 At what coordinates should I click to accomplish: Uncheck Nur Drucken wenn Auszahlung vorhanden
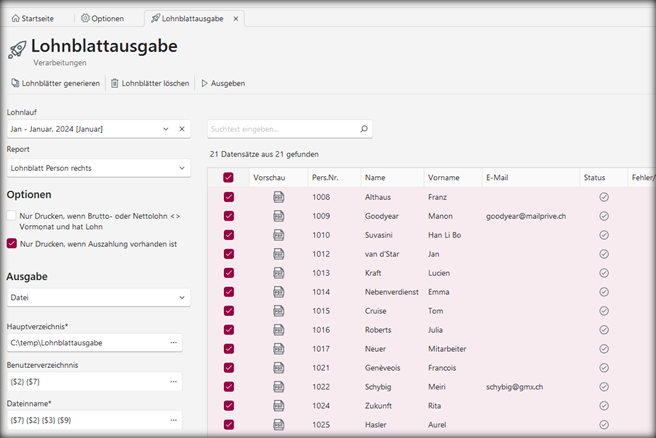coord(12,243)
